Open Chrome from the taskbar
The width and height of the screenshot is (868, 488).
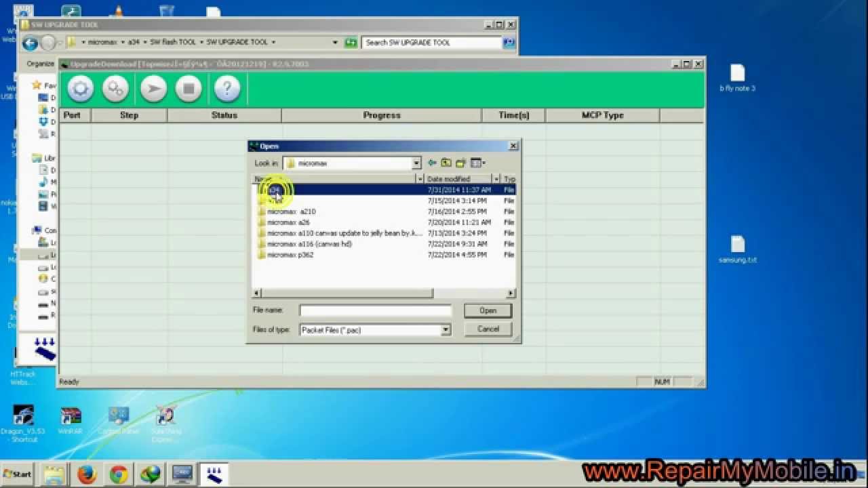point(119,474)
